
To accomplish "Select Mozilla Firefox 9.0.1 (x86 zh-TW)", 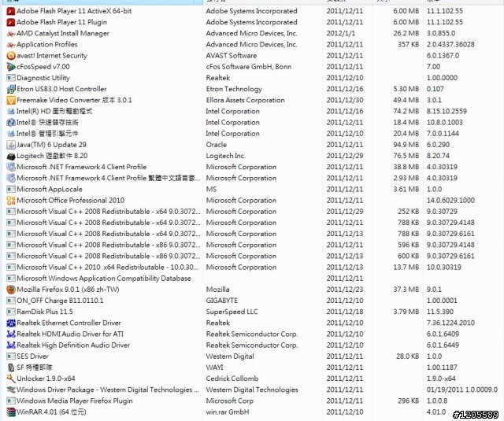I will [68, 290].
